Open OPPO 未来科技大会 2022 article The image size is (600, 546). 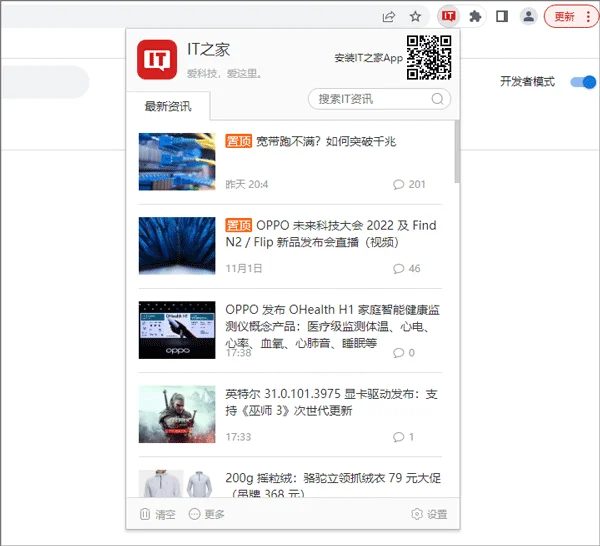[x=331, y=233]
